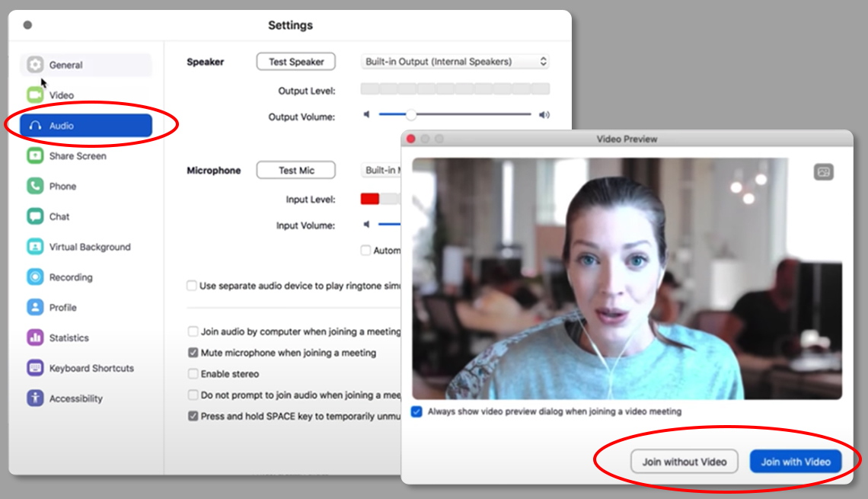Click Join without Video button
This screenshot has height=499, width=868.
point(684,462)
